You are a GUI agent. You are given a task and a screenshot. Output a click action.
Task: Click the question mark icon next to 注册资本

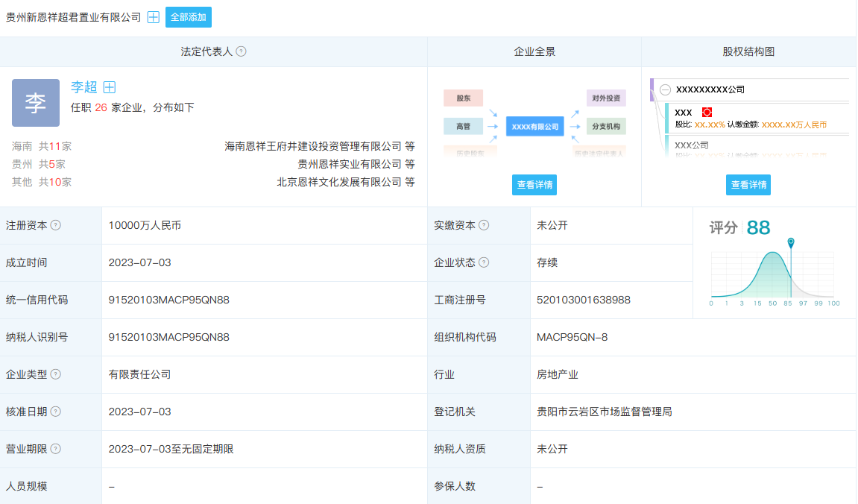tap(56, 225)
